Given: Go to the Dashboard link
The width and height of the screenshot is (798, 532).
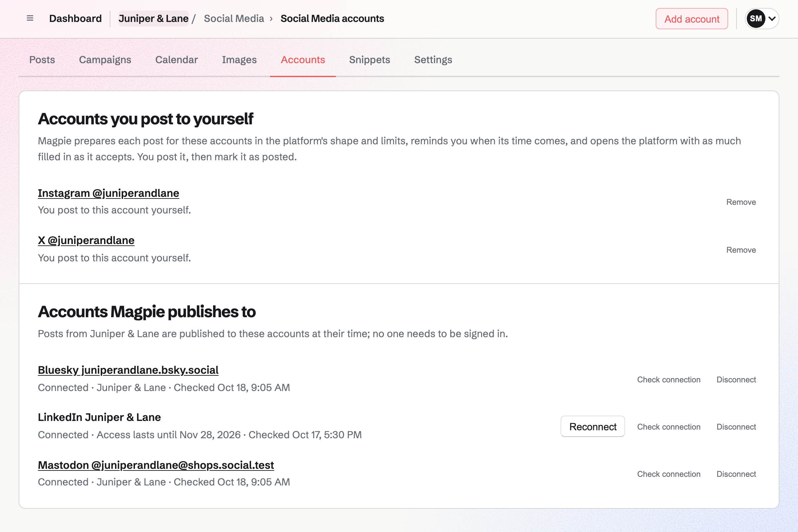Looking at the screenshot, I should [x=75, y=19].
